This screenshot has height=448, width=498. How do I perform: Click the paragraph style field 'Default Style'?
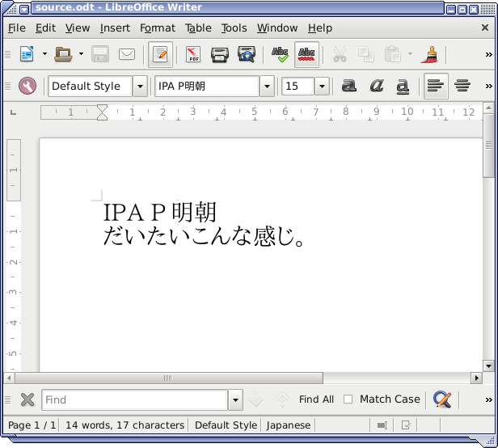[x=91, y=86]
